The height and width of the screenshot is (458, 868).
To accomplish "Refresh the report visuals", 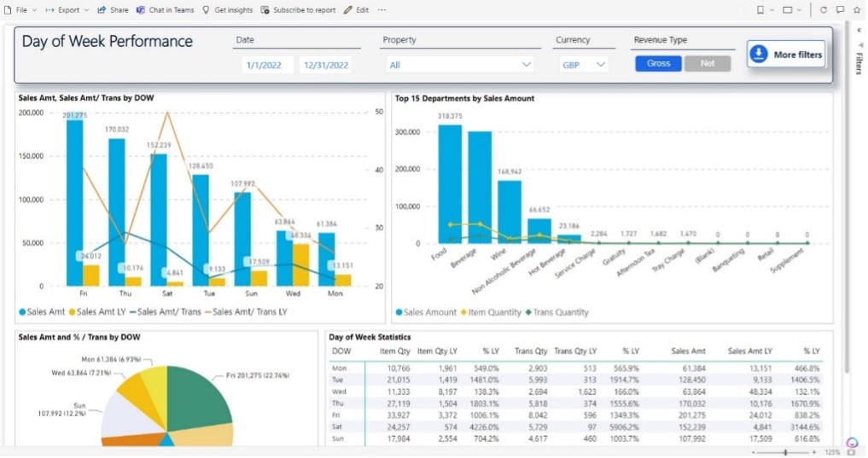I will coord(824,10).
